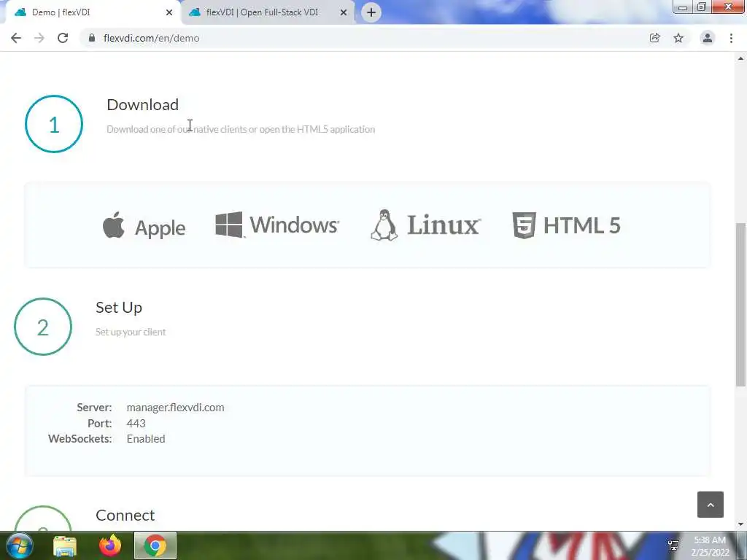Click the Connect heading
The height and width of the screenshot is (560, 747).
[x=125, y=516]
